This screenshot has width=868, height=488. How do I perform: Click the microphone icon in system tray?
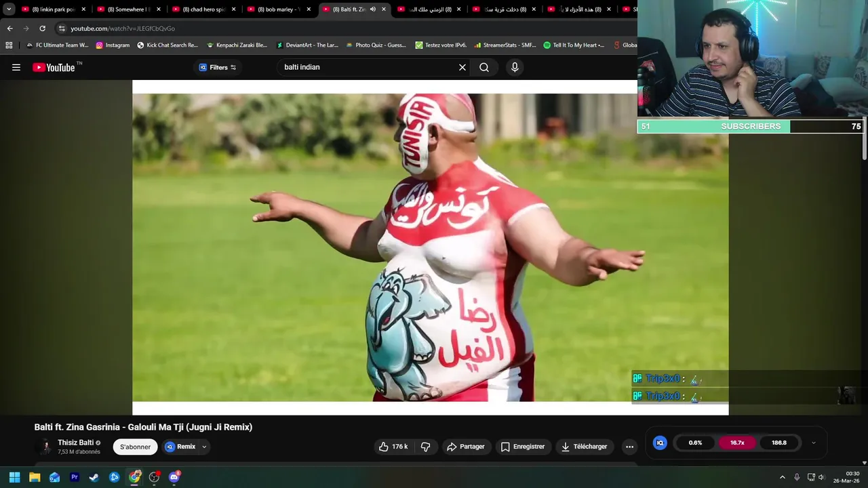(796, 477)
